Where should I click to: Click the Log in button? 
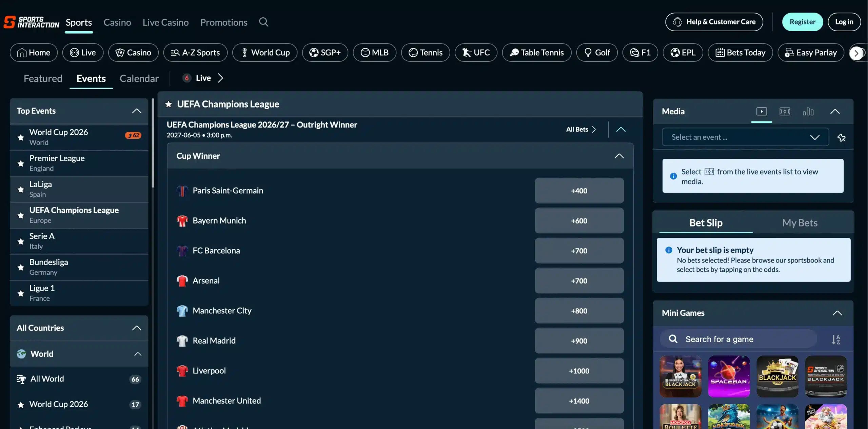(844, 22)
